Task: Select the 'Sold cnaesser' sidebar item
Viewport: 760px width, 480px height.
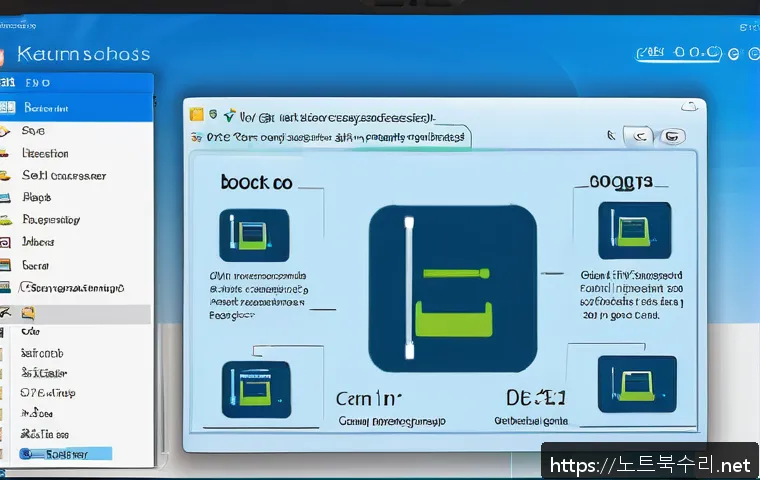Action: click(x=63, y=176)
